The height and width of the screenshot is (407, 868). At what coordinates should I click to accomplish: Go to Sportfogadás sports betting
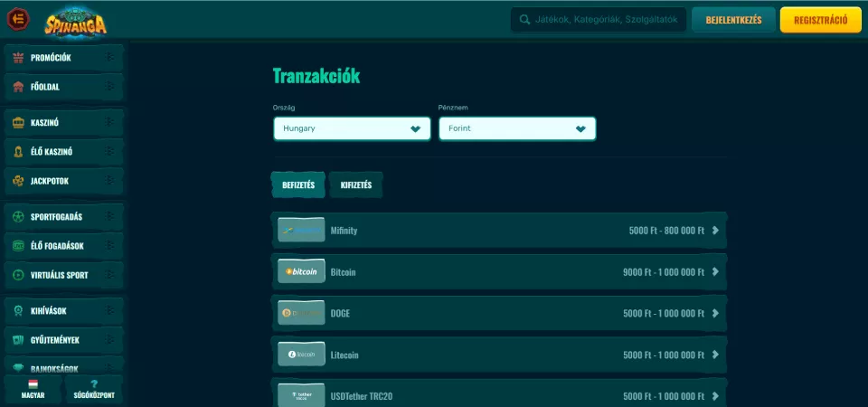61,217
